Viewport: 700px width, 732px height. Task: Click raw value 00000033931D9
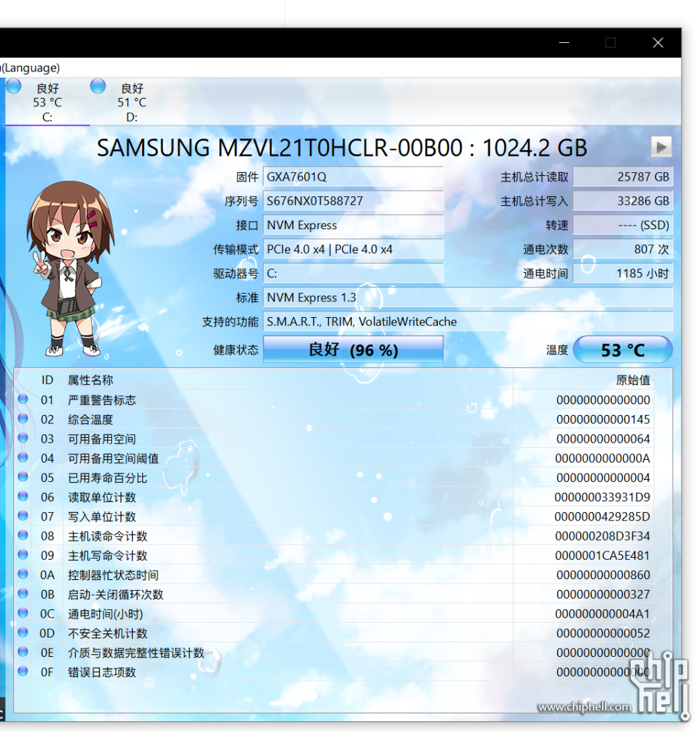pos(602,497)
